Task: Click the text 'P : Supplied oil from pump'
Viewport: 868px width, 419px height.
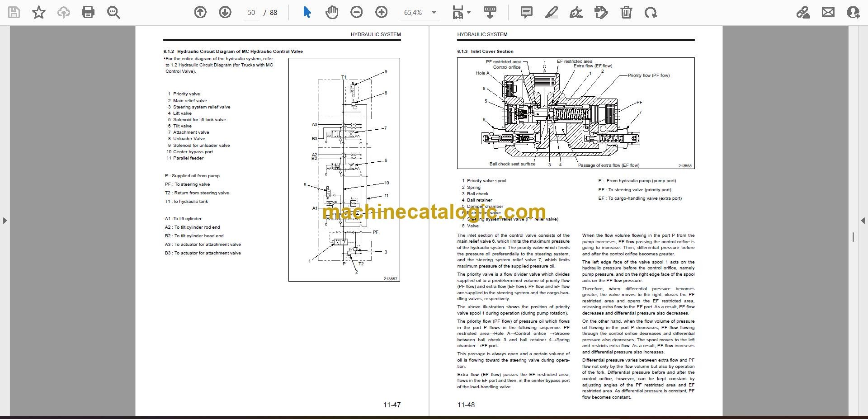Action: [192, 176]
